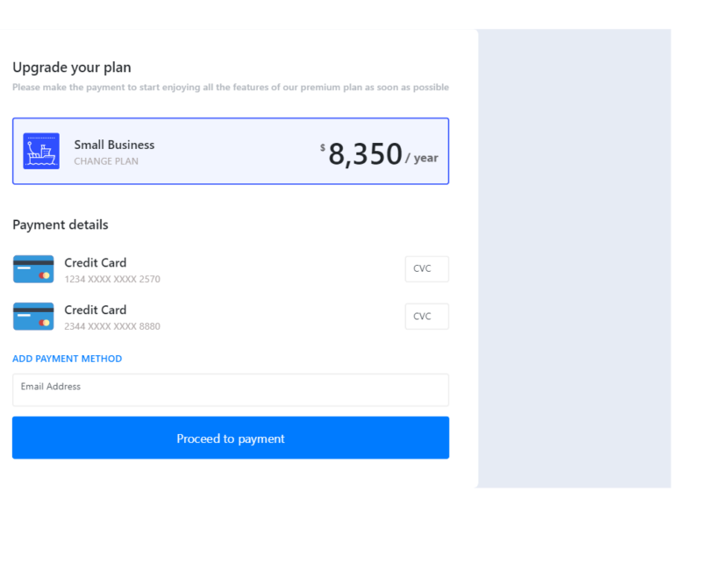This screenshot has width=728, height=577.
Task: Click the premium plan description text
Action: point(231,88)
